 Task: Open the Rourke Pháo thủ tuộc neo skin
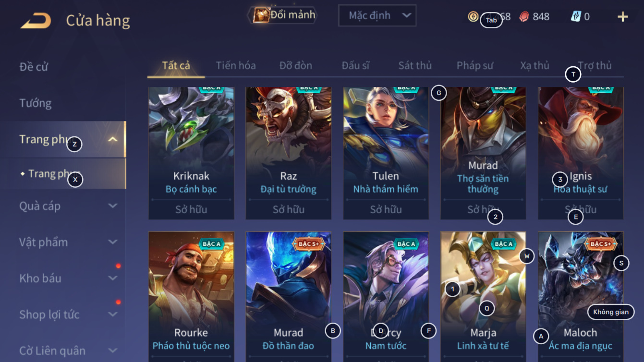pos(191,297)
